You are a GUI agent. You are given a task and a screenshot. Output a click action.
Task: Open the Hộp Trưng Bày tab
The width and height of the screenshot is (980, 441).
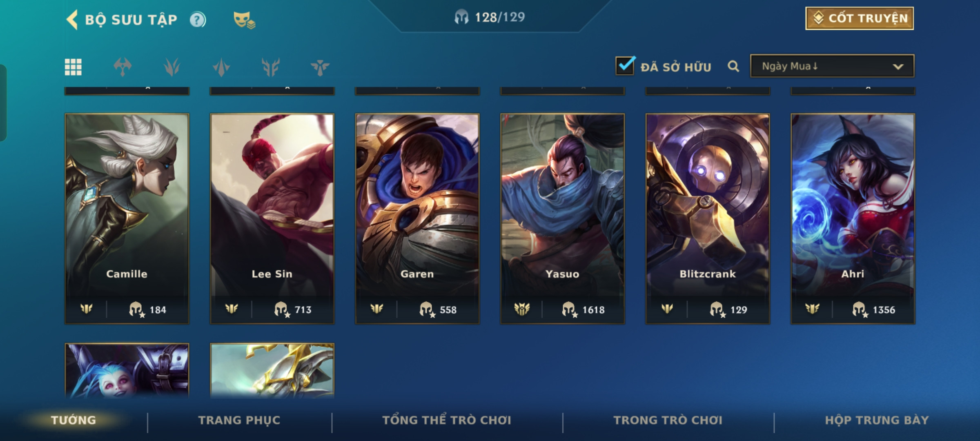coord(877,420)
